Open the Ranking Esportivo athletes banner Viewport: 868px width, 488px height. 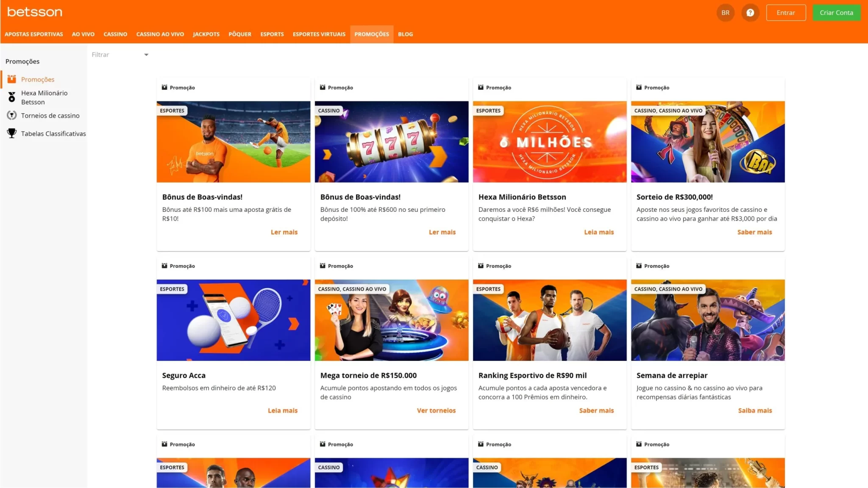tap(550, 320)
